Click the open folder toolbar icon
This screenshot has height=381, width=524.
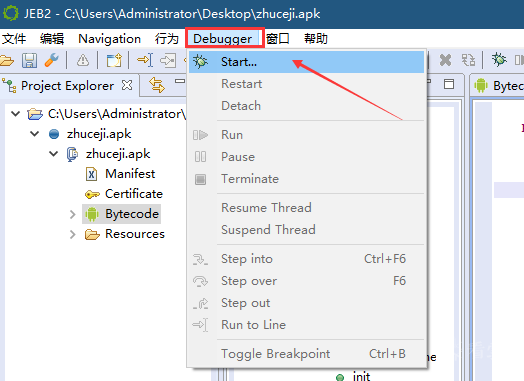tap(7, 60)
